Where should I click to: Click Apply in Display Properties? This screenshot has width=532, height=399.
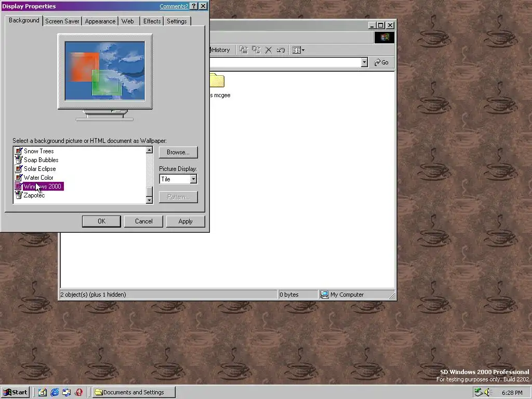(185, 221)
